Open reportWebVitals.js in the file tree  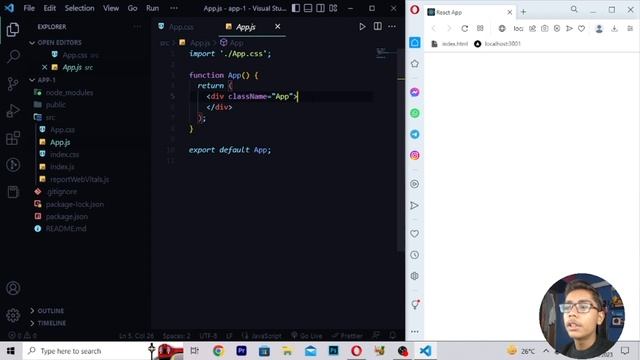pyautogui.click(x=80, y=179)
